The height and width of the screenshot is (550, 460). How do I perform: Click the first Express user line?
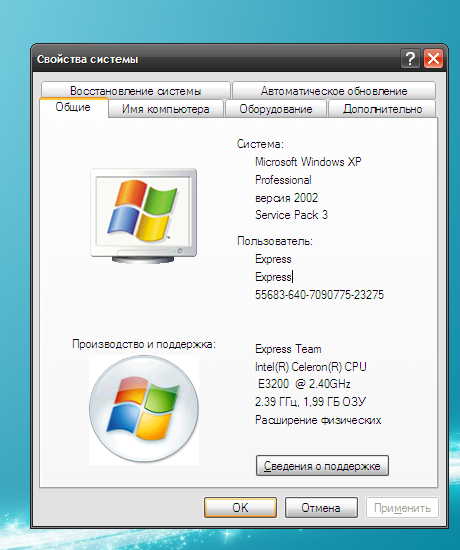click(273, 259)
